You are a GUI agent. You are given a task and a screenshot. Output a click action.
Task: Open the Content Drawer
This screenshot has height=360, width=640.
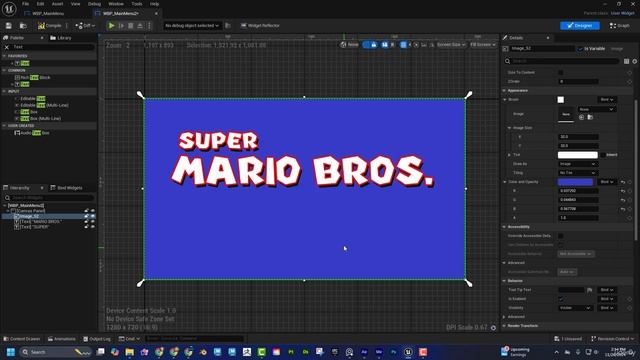(x=22, y=339)
